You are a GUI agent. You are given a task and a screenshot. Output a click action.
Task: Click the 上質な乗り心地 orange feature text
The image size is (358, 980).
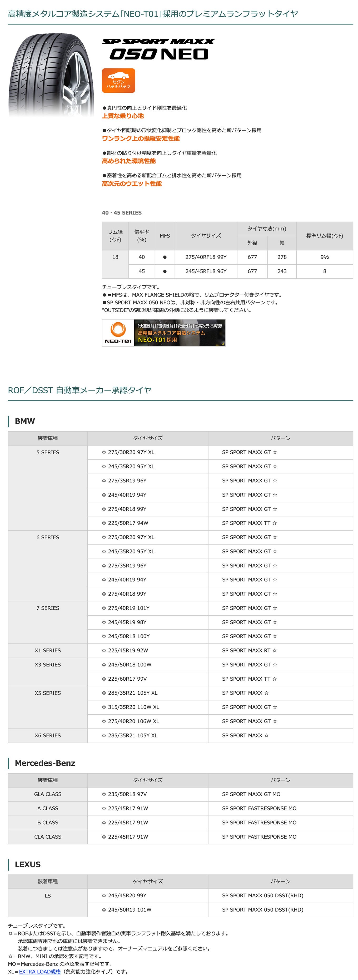click(x=123, y=116)
